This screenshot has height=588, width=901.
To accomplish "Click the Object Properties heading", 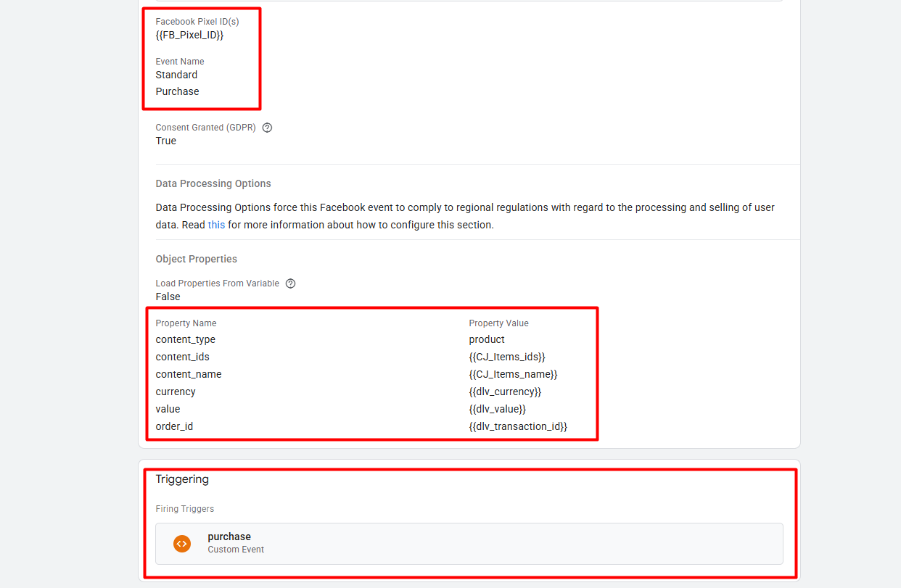I will (197, 259).
